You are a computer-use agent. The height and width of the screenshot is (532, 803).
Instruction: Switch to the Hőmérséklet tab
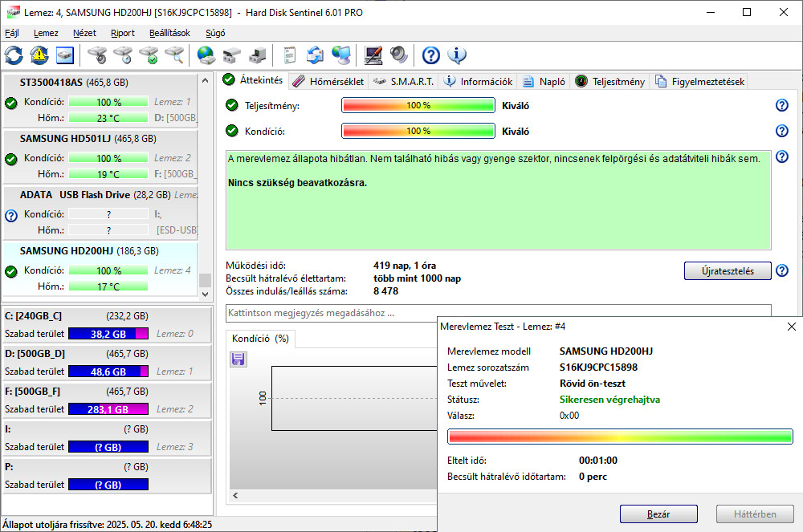click(328, 81)
